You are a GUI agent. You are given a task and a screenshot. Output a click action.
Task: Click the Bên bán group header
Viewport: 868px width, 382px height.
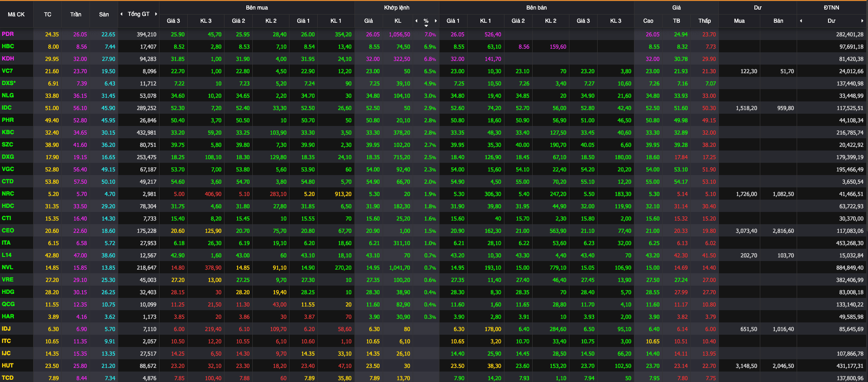537,8
